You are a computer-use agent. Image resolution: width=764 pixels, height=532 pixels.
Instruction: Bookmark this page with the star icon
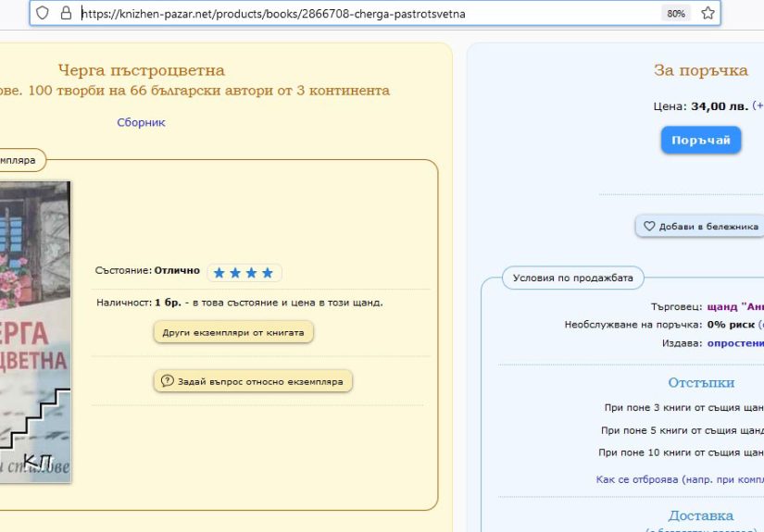tap(708, 14)
